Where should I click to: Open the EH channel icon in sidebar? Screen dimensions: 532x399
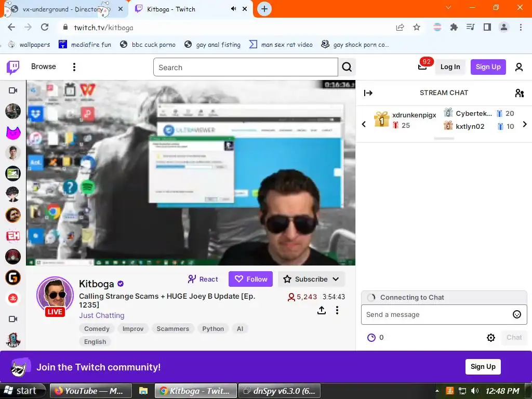pos(13,236)
